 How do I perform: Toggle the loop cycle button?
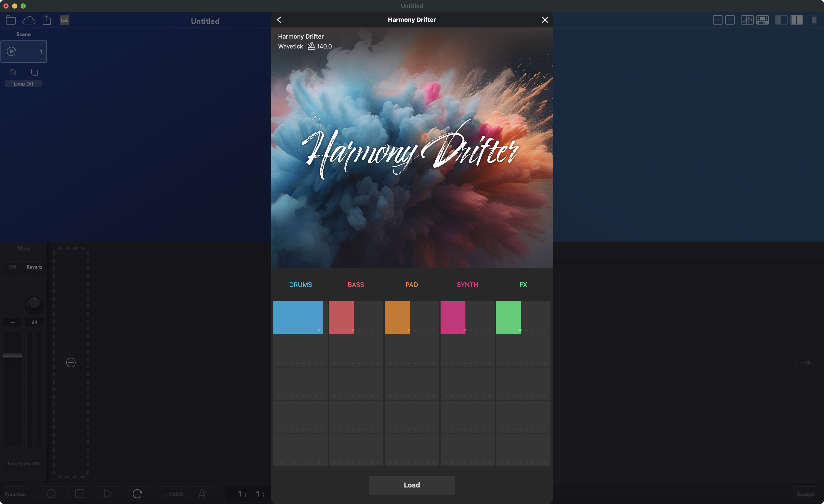coord(137,494)
